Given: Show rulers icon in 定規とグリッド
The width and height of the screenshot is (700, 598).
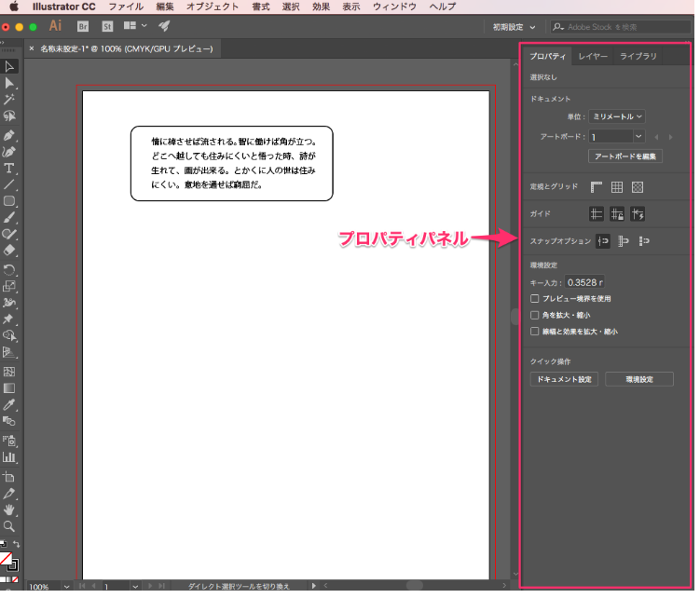Looking at the screenshot, I should coord(597,187).
